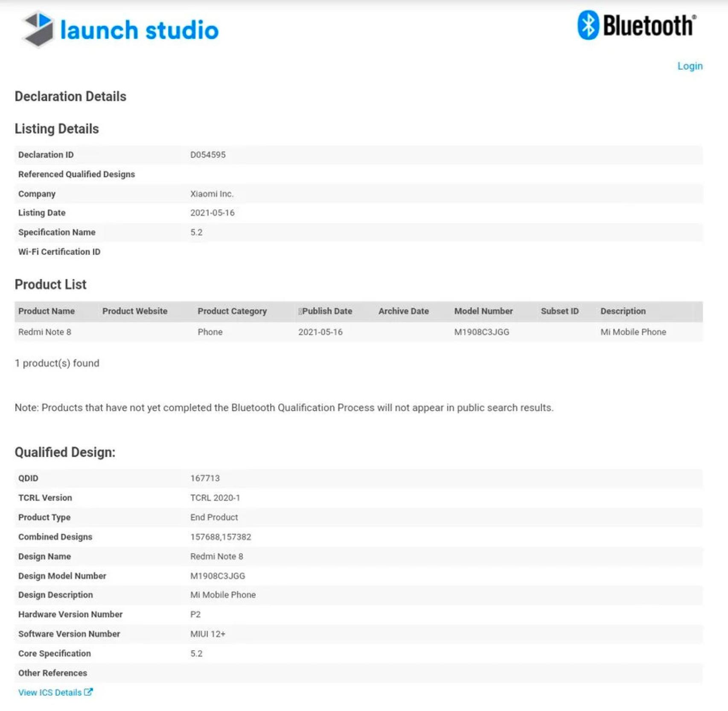
Task: Select the Redmi Note 8 product row
Action: click(44, 332)
